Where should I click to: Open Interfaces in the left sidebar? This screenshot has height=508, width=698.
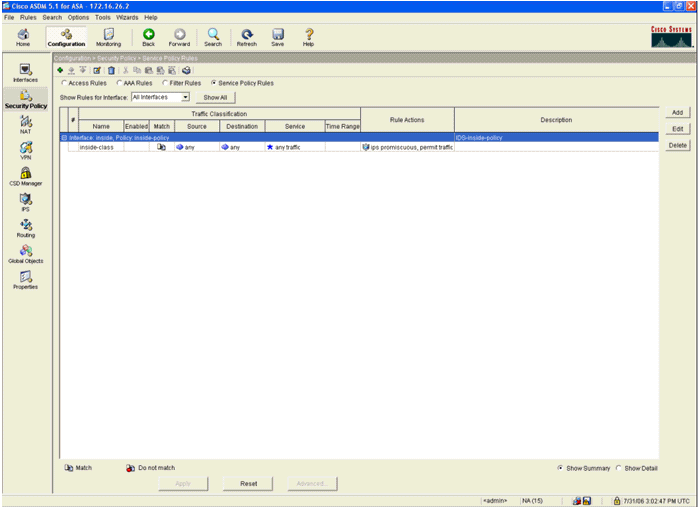click(25, 73)
